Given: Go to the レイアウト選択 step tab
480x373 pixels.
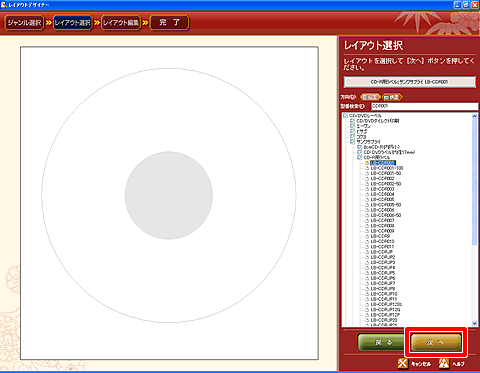Looking at the screenshot, I should 72,23.
